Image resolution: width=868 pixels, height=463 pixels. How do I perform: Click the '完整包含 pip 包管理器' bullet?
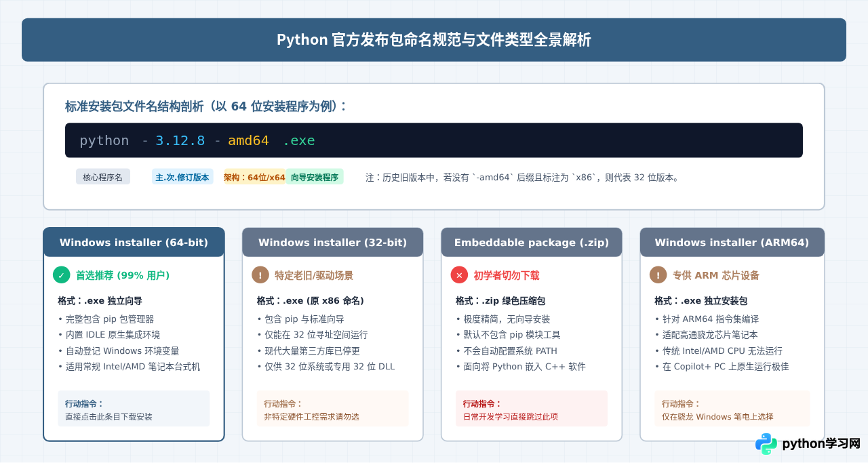coord(106,319)
